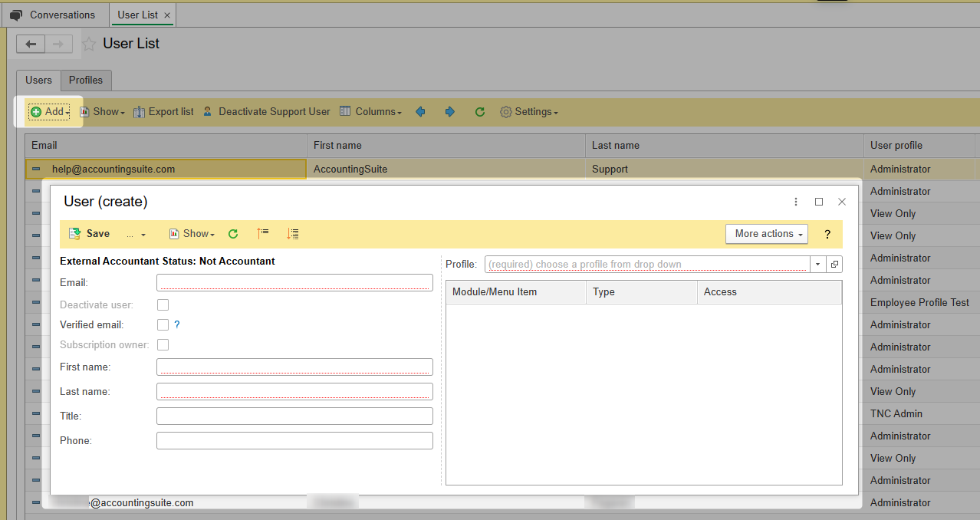
Task: Expand the Profile dropdown arrow
Action: tap(817, 265)
